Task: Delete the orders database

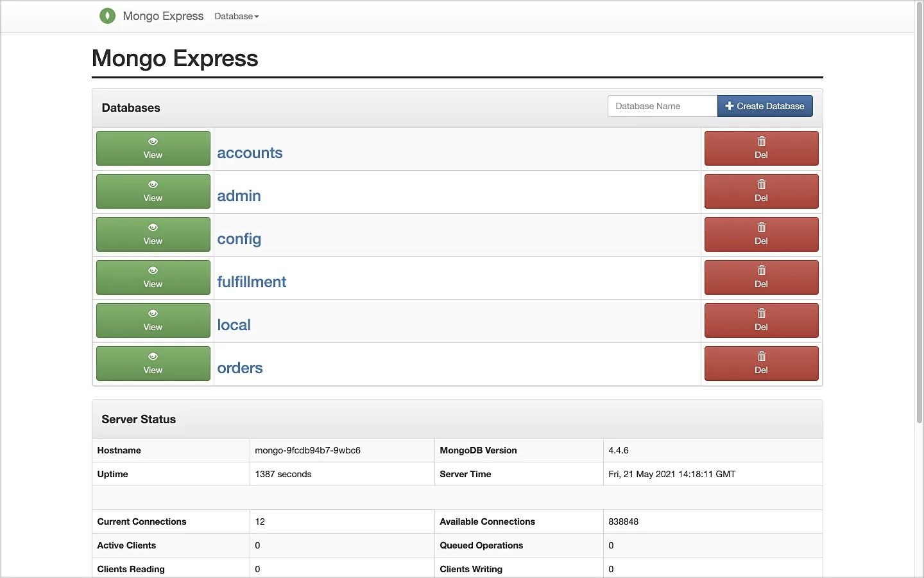Action: pyautogui.click(x=762, y=363)
